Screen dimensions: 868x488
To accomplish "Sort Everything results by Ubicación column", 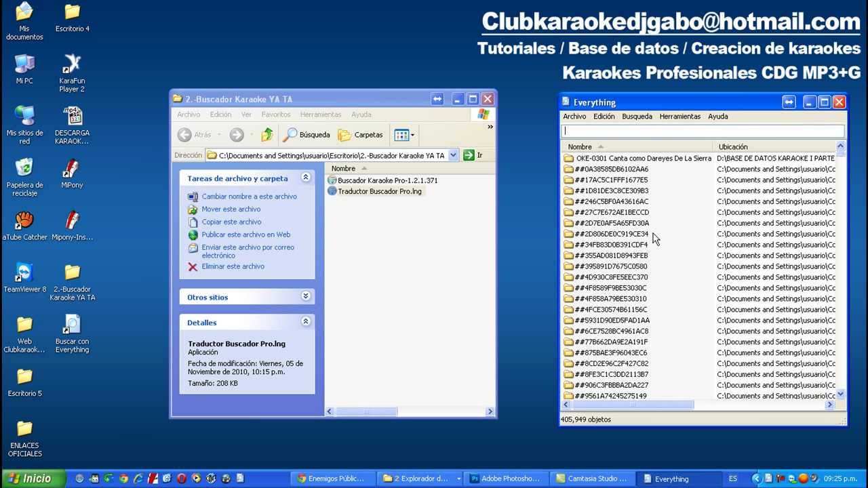I will pos(774,146).
